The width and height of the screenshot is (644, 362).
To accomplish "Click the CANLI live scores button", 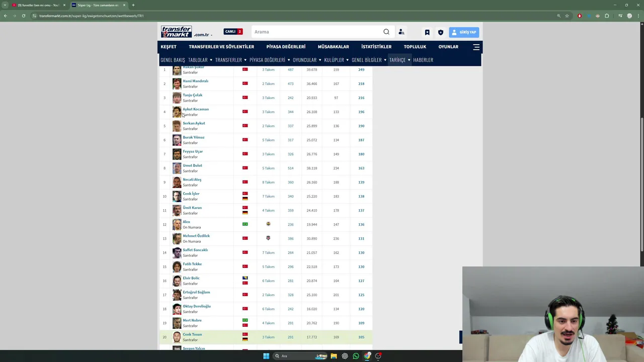I will pos(233,32).
